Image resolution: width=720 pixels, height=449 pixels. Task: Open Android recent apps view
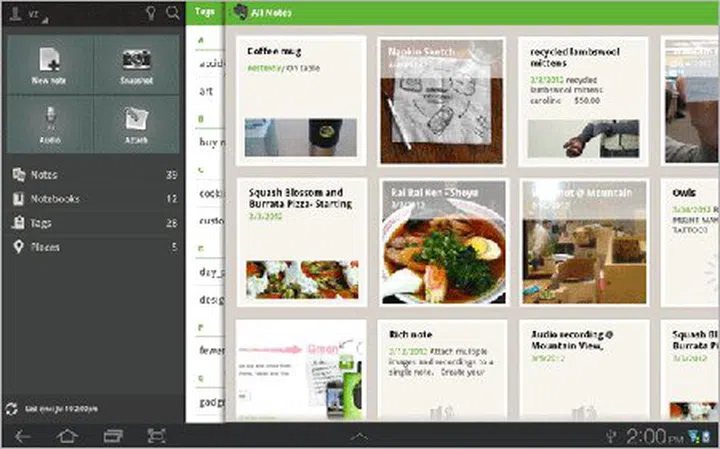click(x=112, y=436)
